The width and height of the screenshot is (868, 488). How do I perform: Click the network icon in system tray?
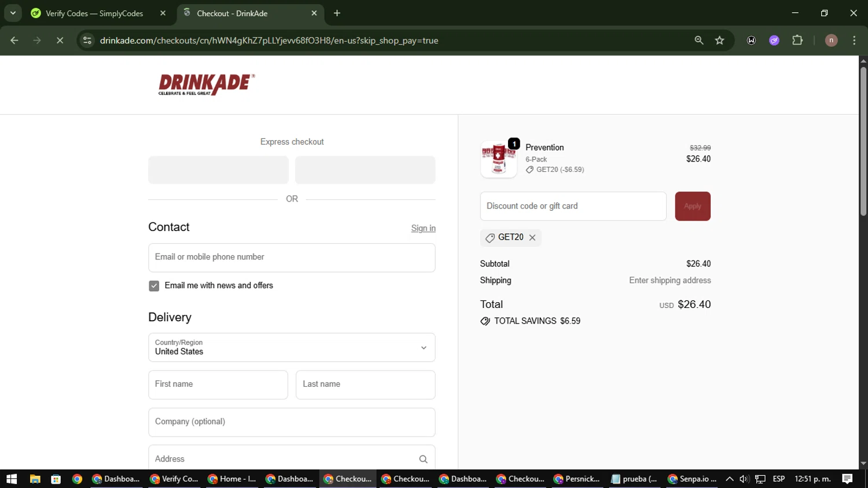[x=760, y=479]
